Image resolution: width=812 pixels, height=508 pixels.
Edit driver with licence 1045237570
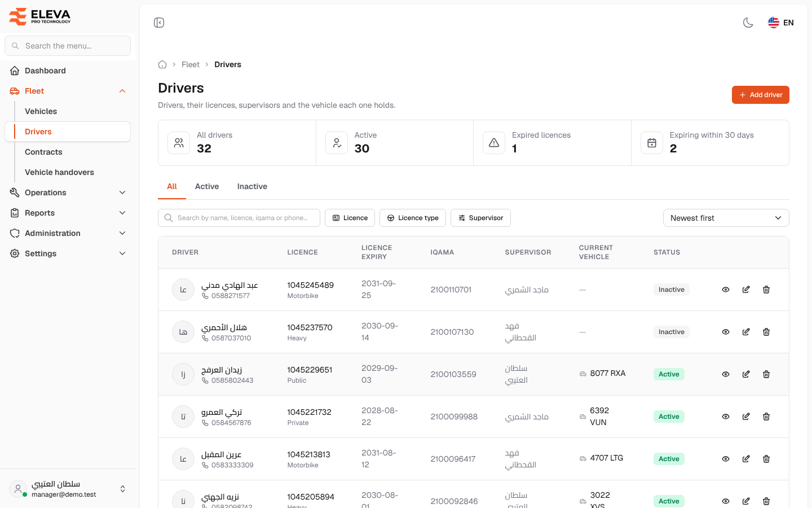746,332
